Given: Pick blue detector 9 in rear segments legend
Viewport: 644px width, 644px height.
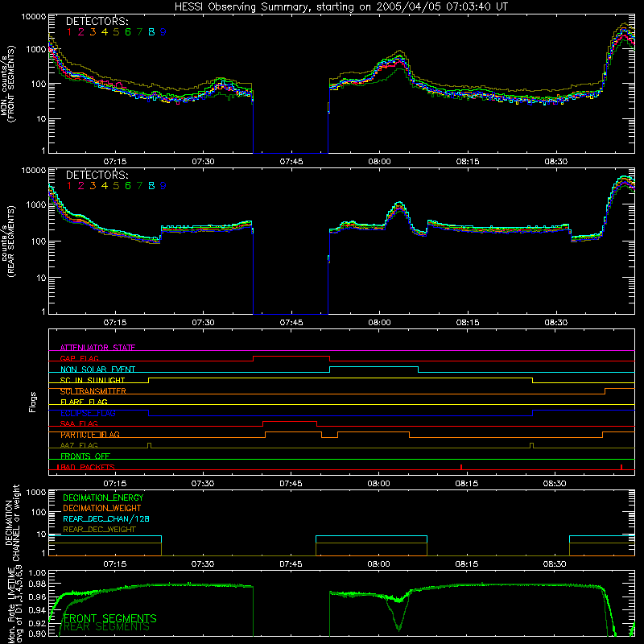Looking at the screenshot, I should point(163,186).
